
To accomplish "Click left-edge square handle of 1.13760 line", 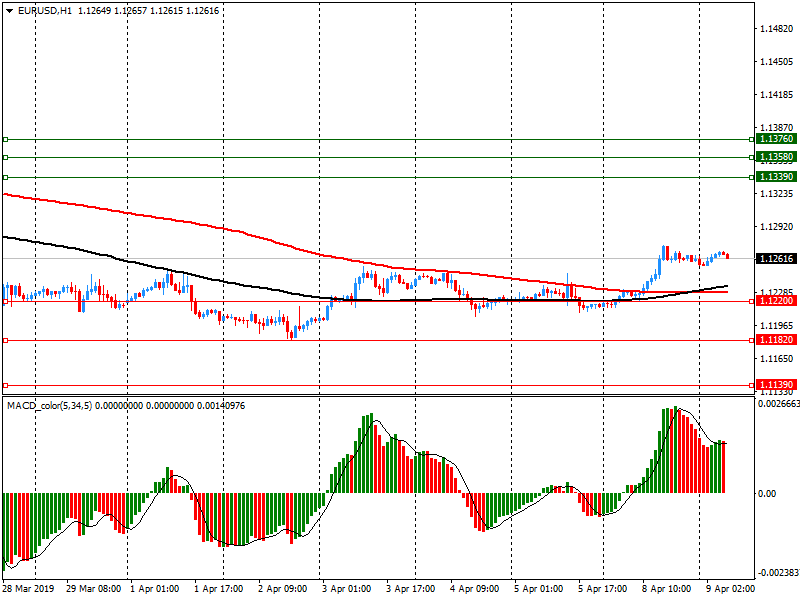I will 5,140.
